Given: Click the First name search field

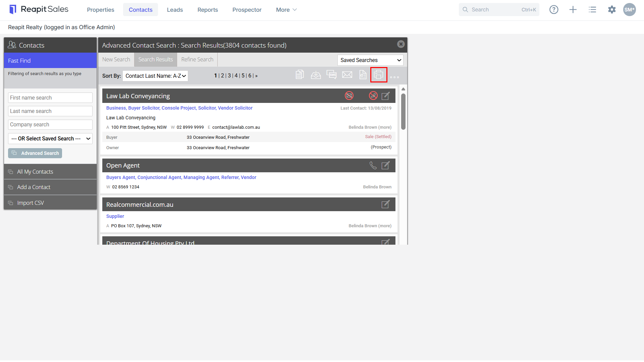Looking at the screenshot, I should [50, 98].
